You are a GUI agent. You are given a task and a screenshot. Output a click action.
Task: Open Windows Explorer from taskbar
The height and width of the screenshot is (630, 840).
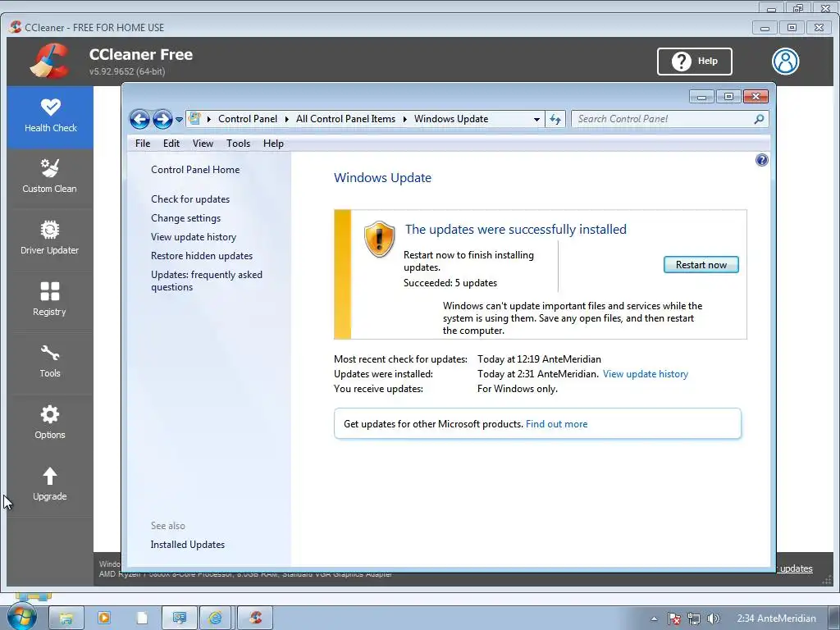tap(66, 619)
